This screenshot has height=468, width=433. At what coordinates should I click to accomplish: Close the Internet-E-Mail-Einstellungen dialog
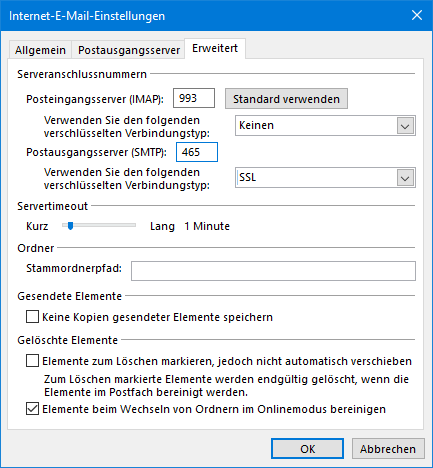[x=417, y=15]
